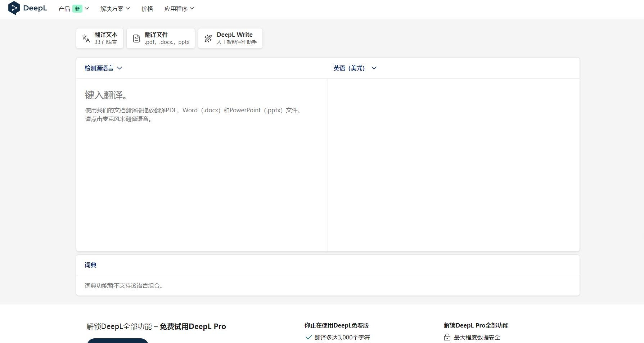
Task: Click the 你正在使用DeepL免费版 heading
Action: pos(337,325)
